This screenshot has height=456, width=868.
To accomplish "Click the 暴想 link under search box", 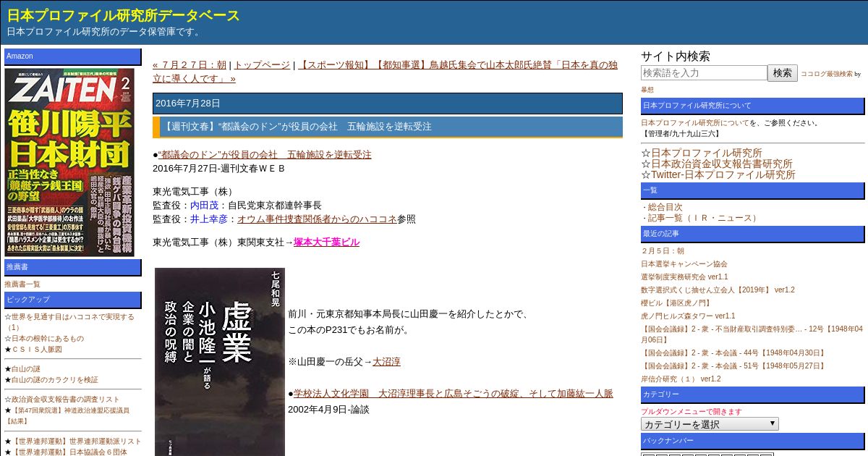I will click(x=647, y=90).
